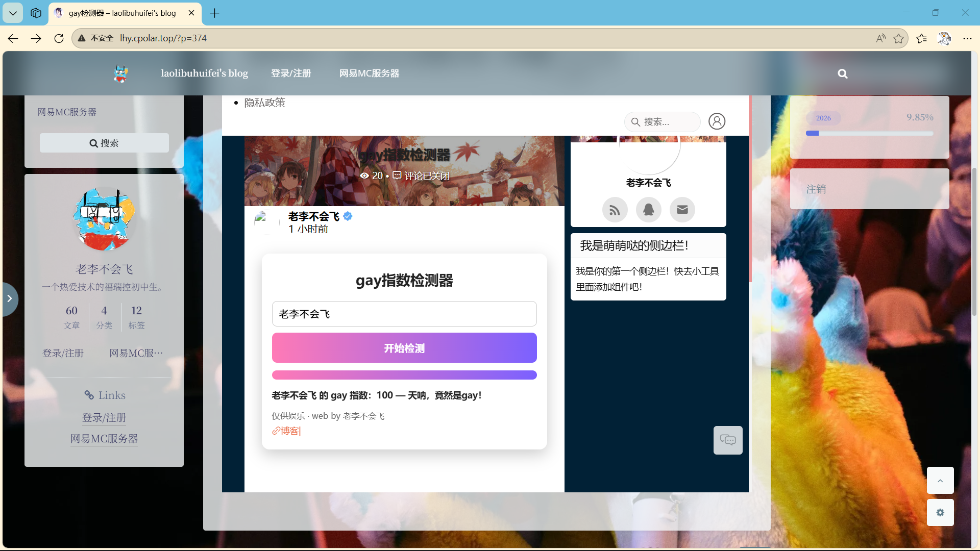The image size is (980, 551).
Task: Click the browser refresh icon
Action: [x=59, y=38]
